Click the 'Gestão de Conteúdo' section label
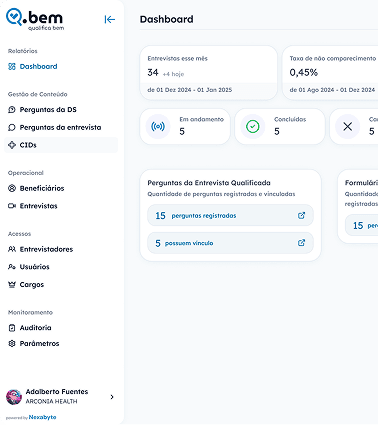The height and width of the screenshot is (425, 378). coord(38,94)
